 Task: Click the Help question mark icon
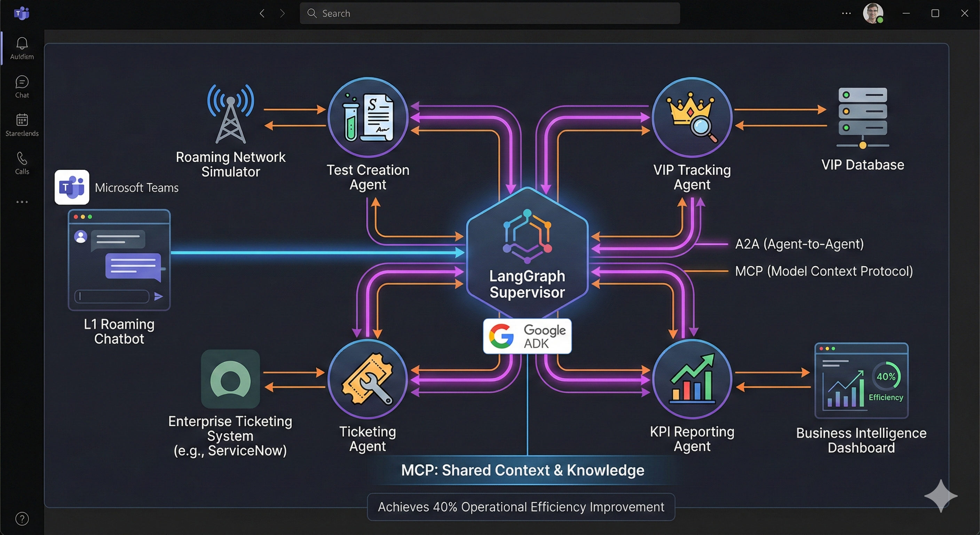(22, 519)
